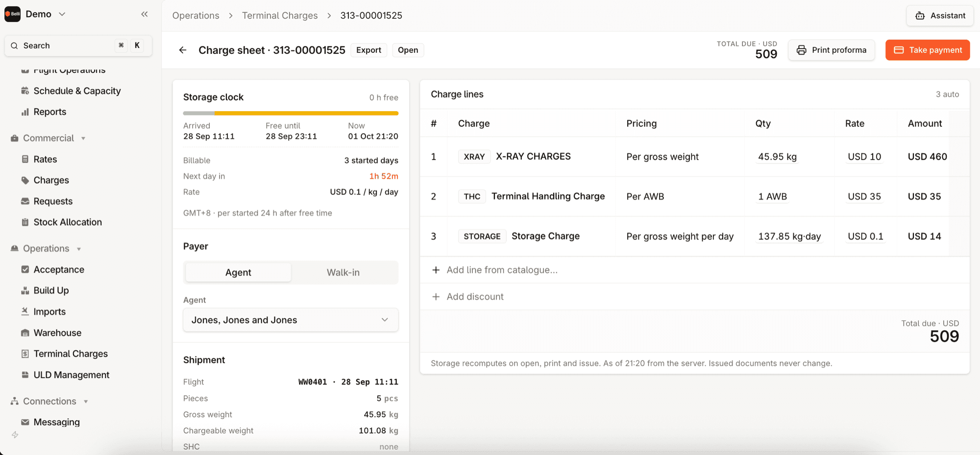Open the Assistant panel
This screenshot has height=455, width=980.
coord(940,16)
